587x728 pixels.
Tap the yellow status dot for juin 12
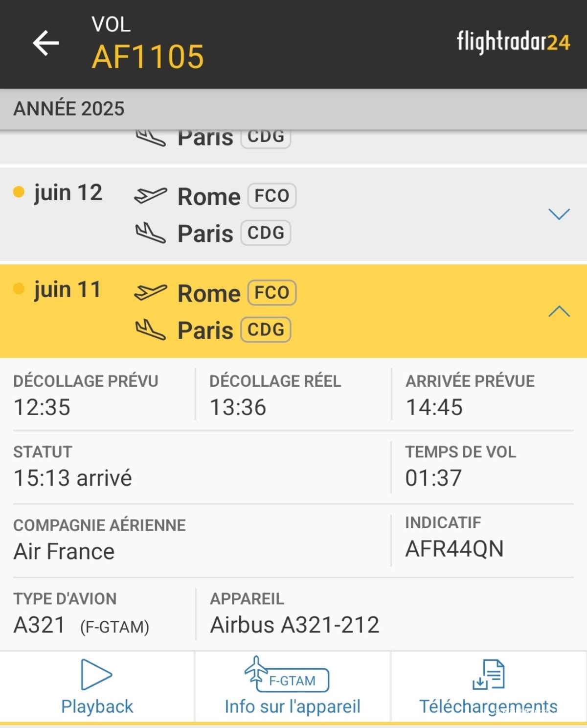click(19, 191)
